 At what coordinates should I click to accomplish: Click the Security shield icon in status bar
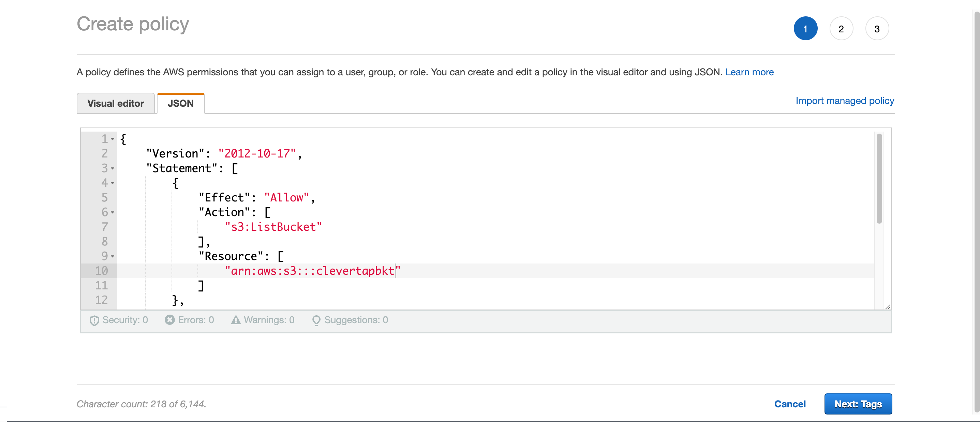click(x=94, y=320)
